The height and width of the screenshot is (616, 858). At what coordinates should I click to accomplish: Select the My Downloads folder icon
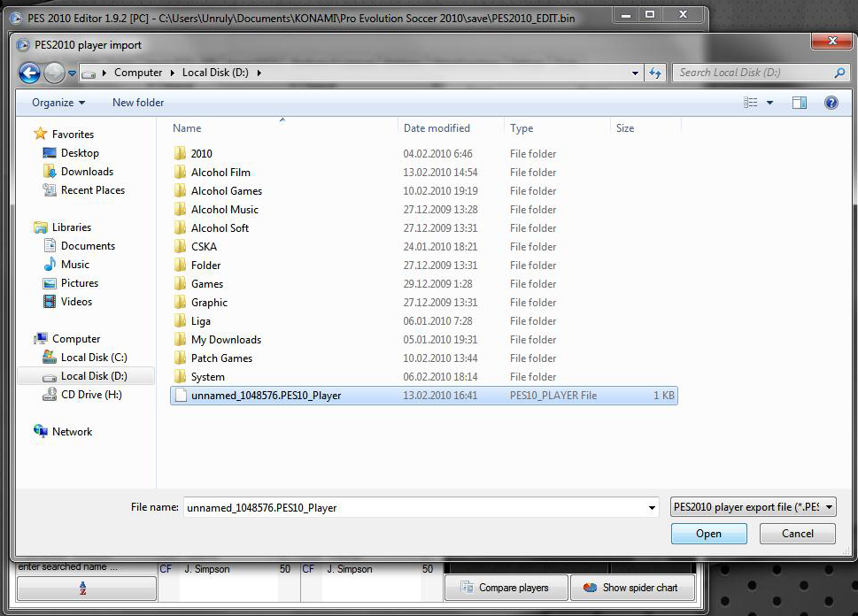tap(180, 339)
